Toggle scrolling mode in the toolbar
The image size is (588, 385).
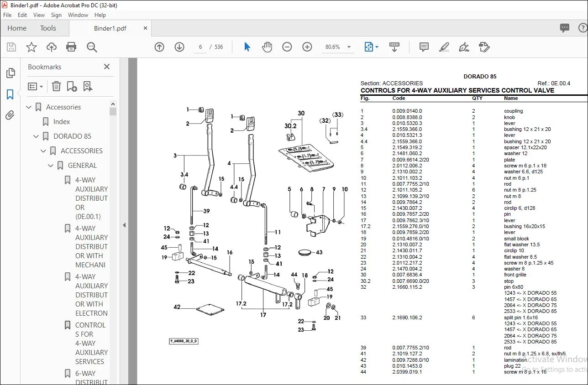(x=394, y=47)
